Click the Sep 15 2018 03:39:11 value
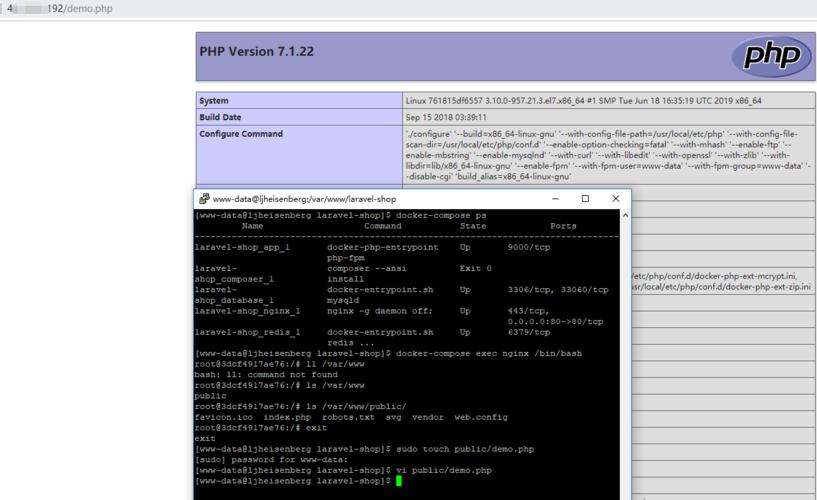Image resolution: width=817 pixels, height=500 pixels. [x=446, y=117]
